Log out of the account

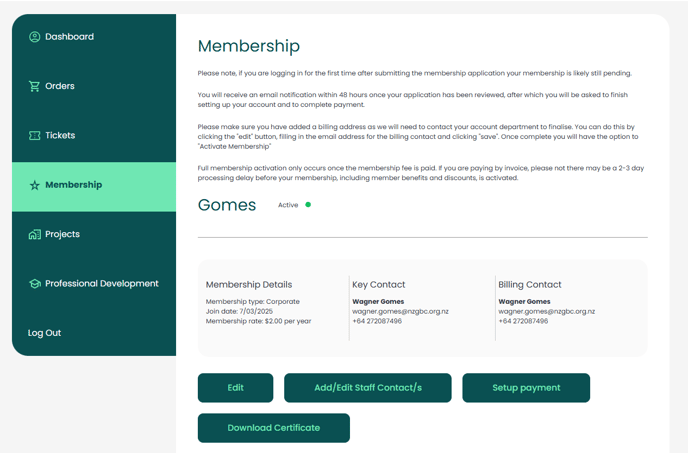click(44, 333)
